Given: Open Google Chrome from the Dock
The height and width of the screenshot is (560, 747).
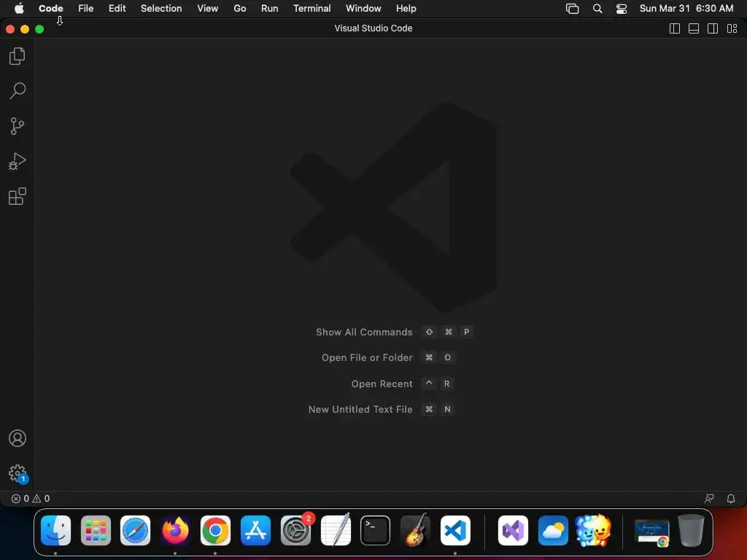Looking at the screenshot, I should pyautogui.click(x=215, y=531).
